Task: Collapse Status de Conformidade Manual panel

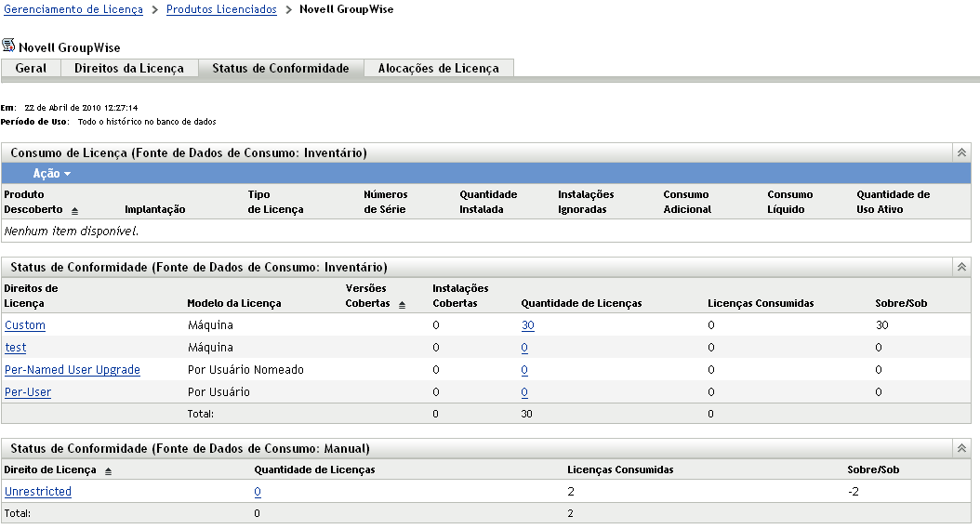Action: pos(961,448)
